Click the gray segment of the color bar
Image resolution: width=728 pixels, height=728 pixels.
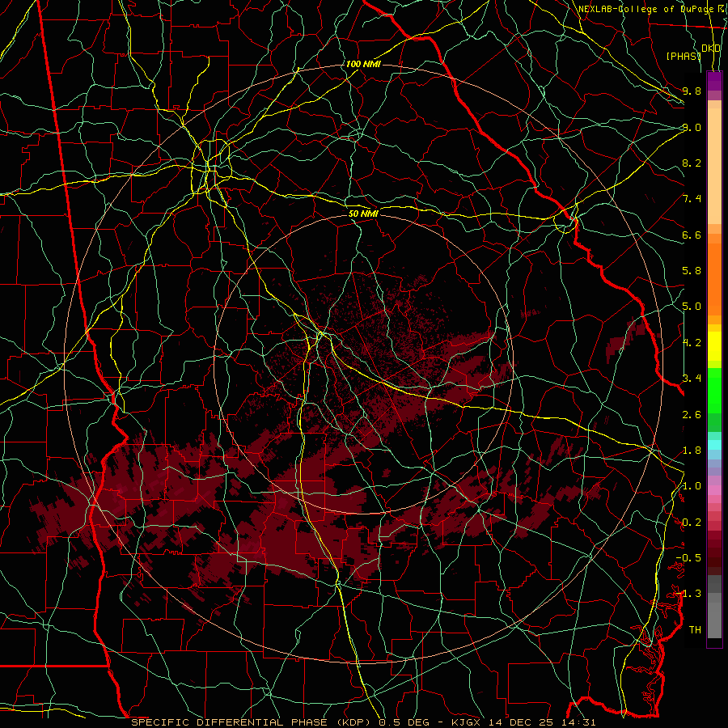714,608
